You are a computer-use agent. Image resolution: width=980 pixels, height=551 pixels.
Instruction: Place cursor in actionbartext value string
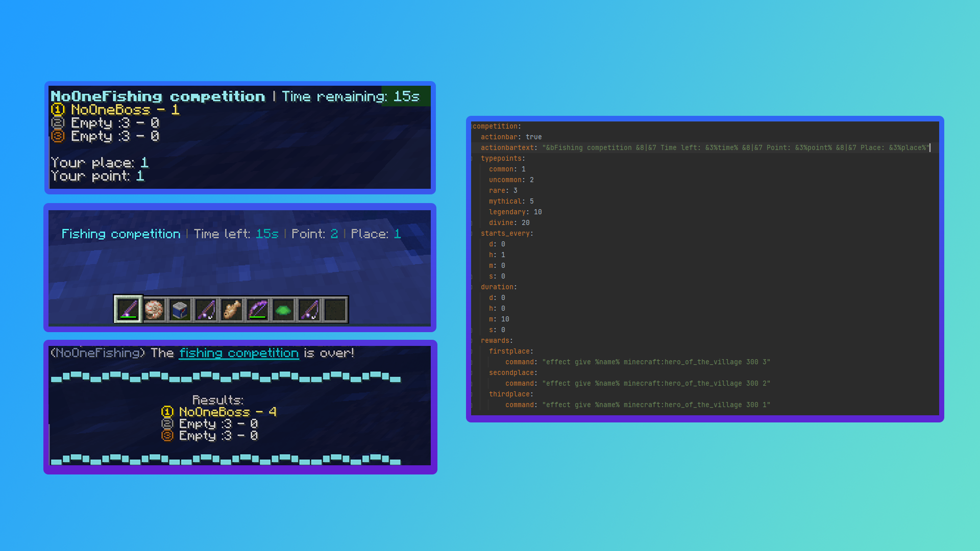point(735,148)
